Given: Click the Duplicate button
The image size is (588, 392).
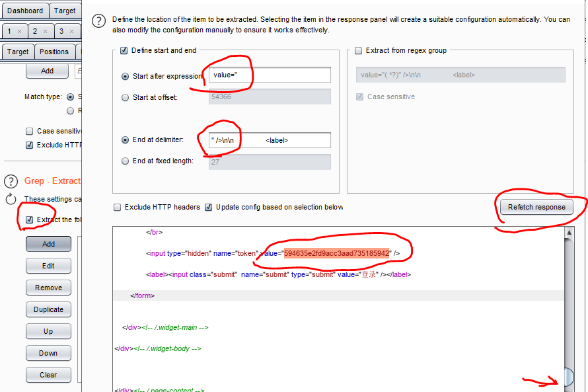Looking at the screenshot, I should (48, 309).
